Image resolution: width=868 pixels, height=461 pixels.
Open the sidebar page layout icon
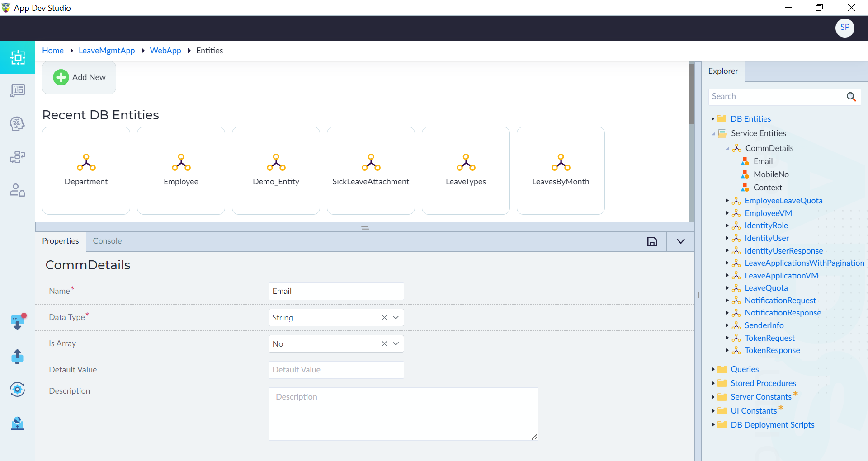point(18,90)
